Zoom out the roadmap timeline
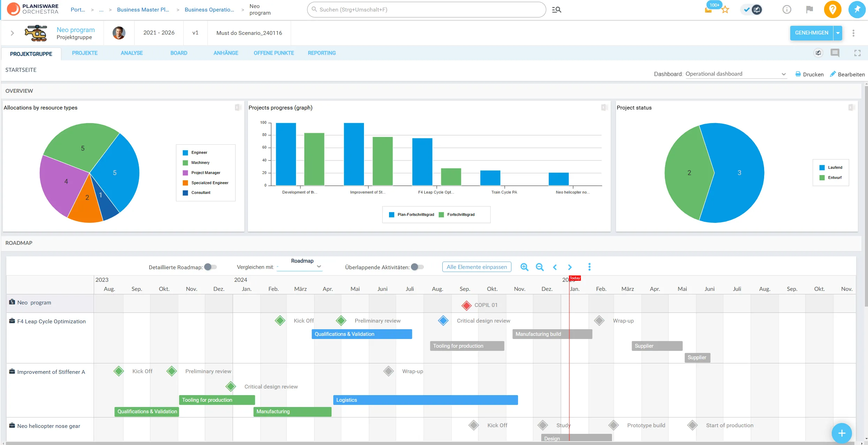The width and height of the screenshot is (868, 445). click(x=540, y=267)
